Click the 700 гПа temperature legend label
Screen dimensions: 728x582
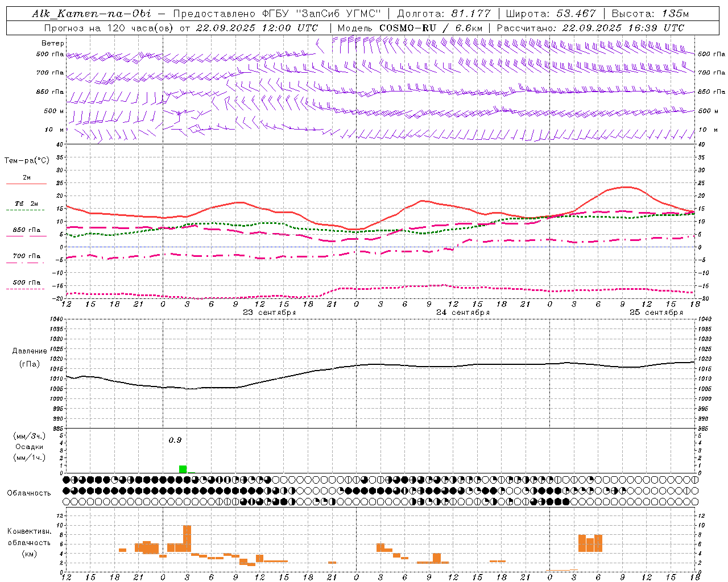27,256
